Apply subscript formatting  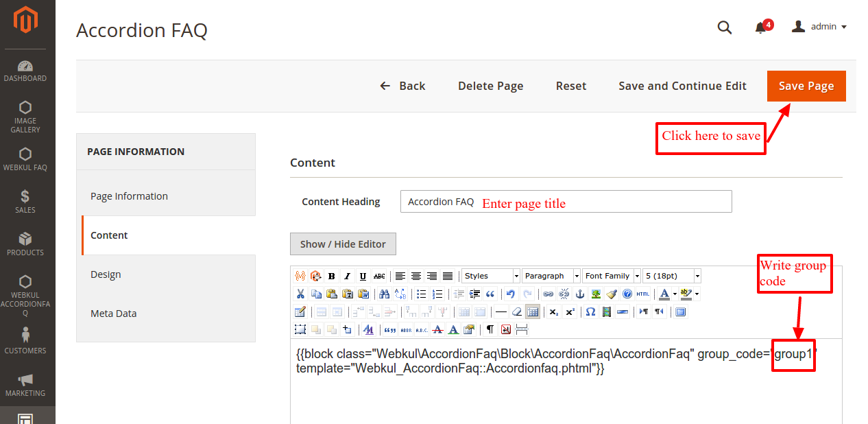tap(553, 311)
